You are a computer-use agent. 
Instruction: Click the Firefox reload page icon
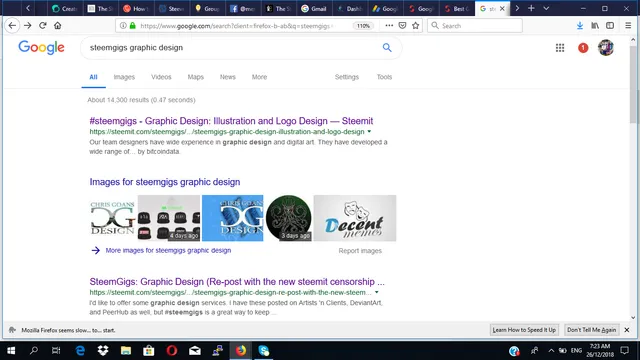pyautogui.click(x=43, y=25)
